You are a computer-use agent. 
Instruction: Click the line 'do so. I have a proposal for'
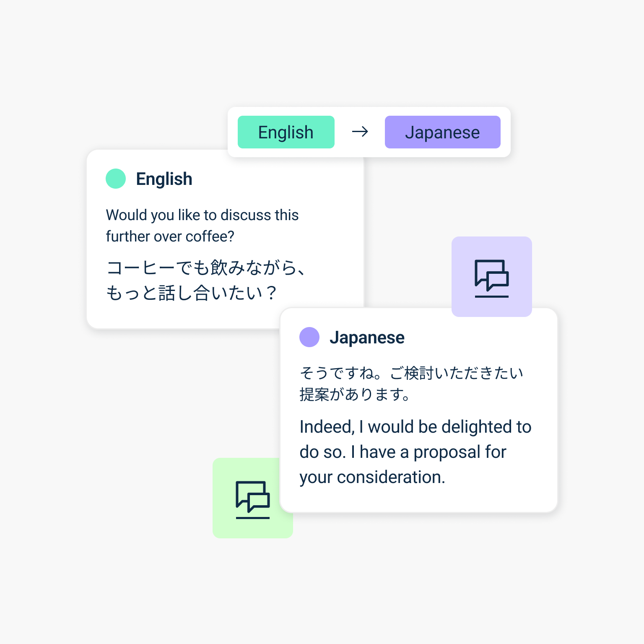(x=403, y=452)
